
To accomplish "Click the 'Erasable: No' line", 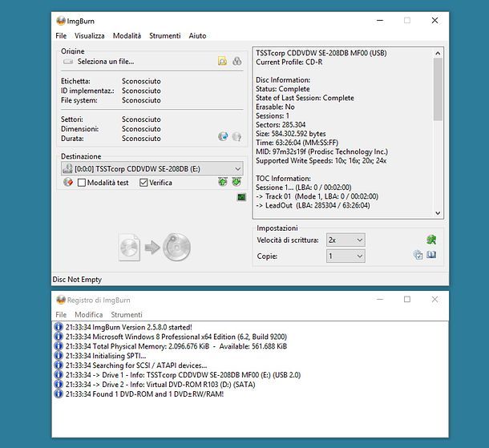I will point(275,107).
